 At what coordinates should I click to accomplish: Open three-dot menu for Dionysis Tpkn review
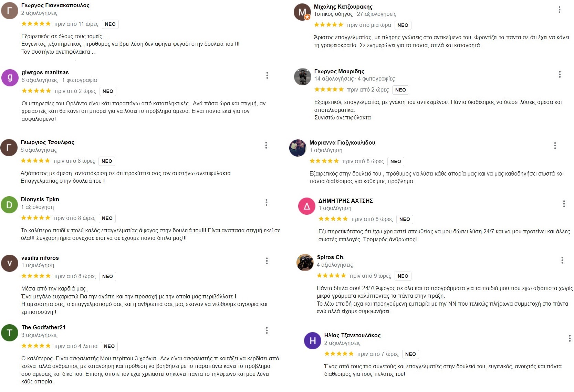[267, 202]
